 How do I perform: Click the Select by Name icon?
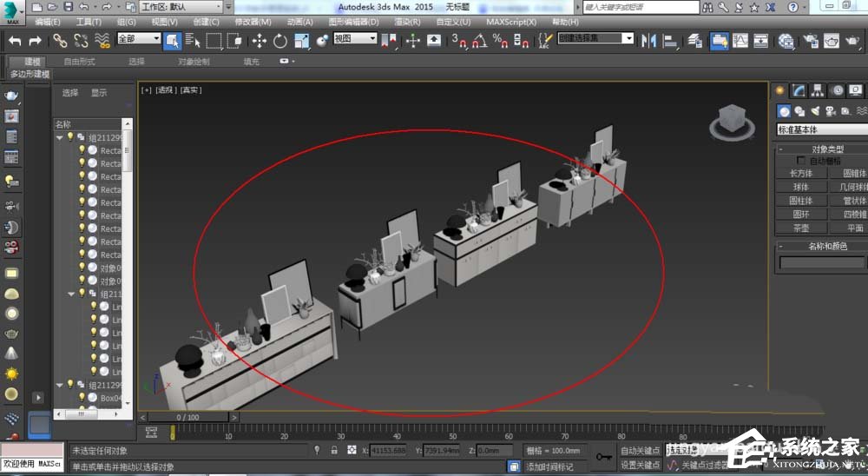click(193, 41)
